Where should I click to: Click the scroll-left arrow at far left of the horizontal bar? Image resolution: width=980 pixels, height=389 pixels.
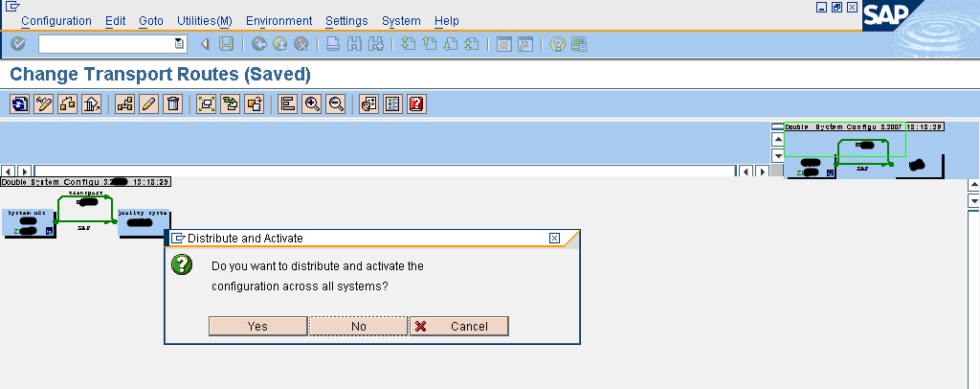pos(9,171)
